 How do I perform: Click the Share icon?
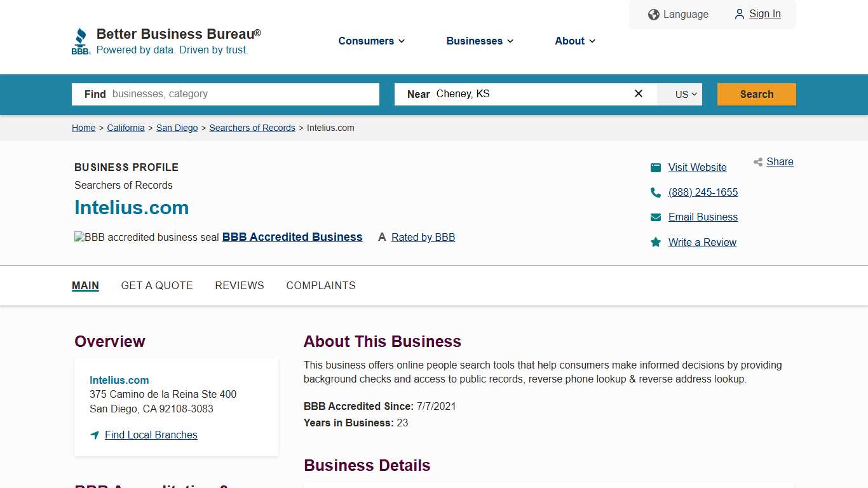click(x=757, y=161)
